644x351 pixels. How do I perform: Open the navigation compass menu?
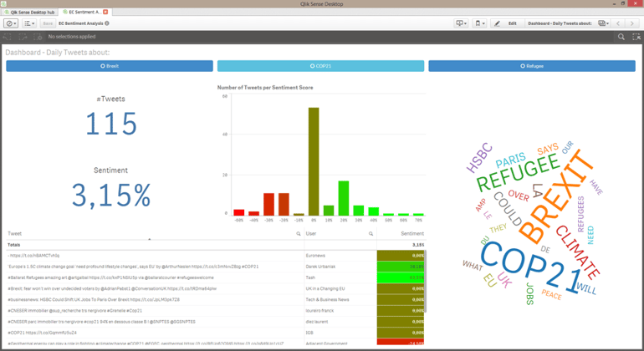[x=11, y=23]
